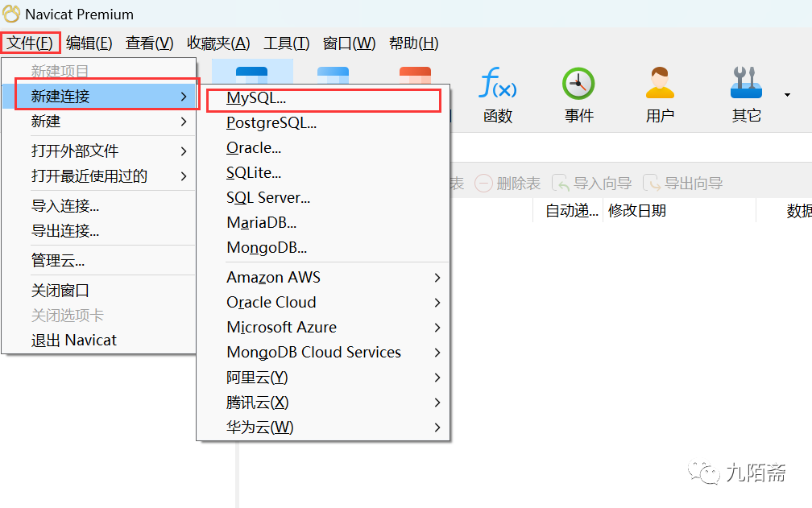812x508 pixels.
Task: Click the 自动递... column header
Action: click(568, 211)
